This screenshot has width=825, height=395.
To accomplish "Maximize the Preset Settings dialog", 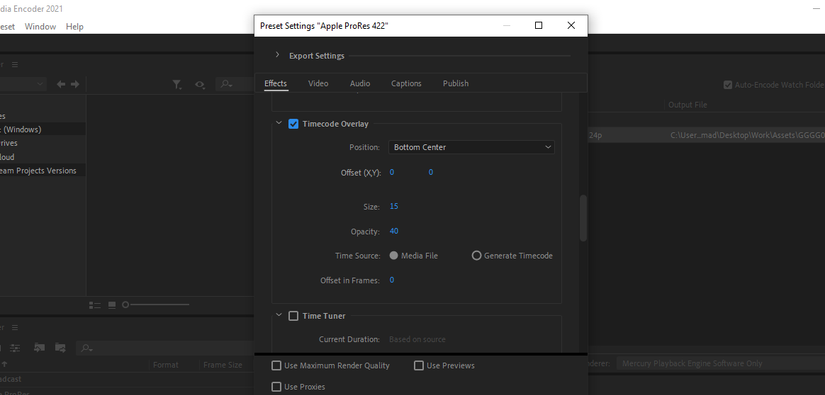I will point(538,25).
